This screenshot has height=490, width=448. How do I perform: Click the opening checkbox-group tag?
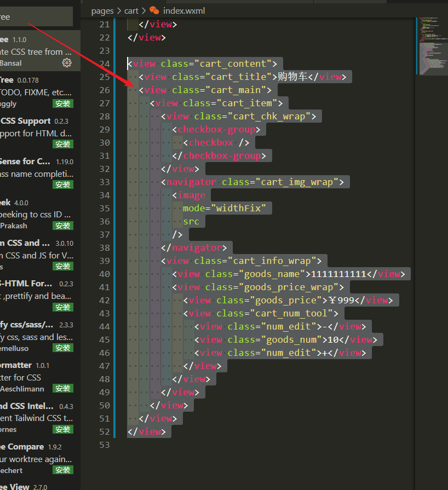pyautogui.click(x=216, y=129)
